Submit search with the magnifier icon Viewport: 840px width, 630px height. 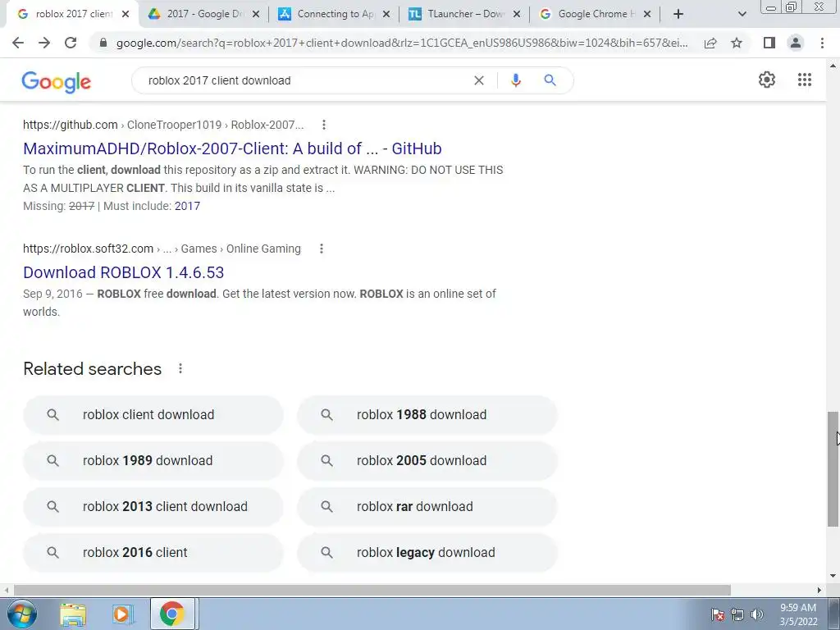click(x=550, y=80)
